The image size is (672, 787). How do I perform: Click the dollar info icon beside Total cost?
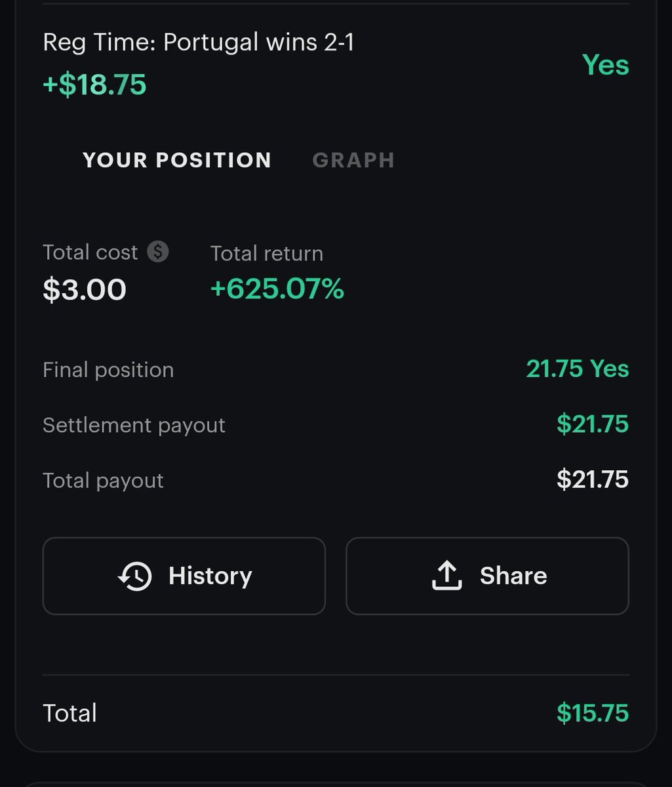pyautogui.click(x=157, y=252)
